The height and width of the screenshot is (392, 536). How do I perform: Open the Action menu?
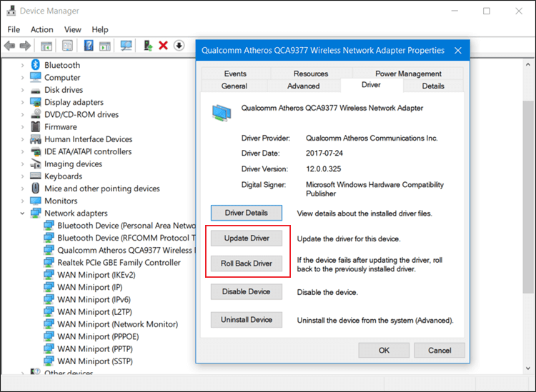41,29
